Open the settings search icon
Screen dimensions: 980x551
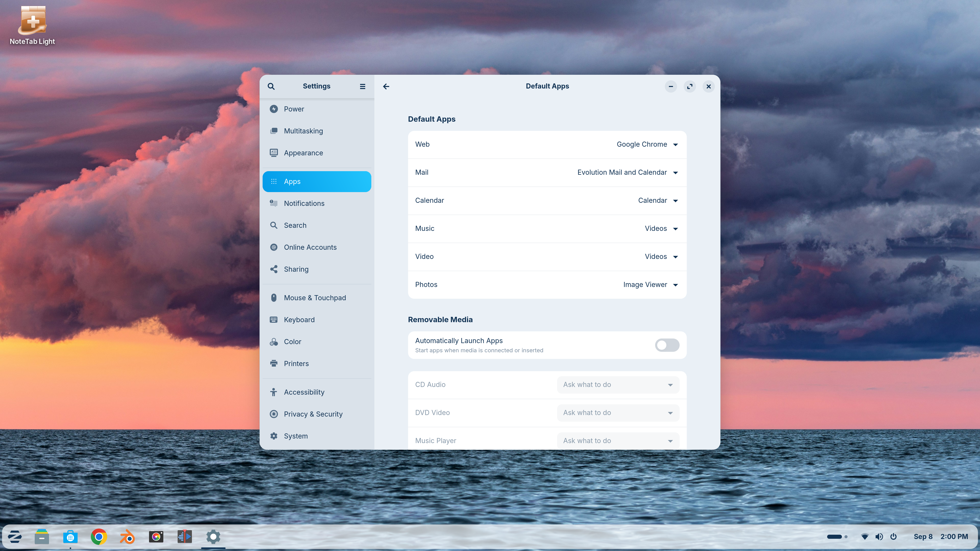(x=271, y=86)
